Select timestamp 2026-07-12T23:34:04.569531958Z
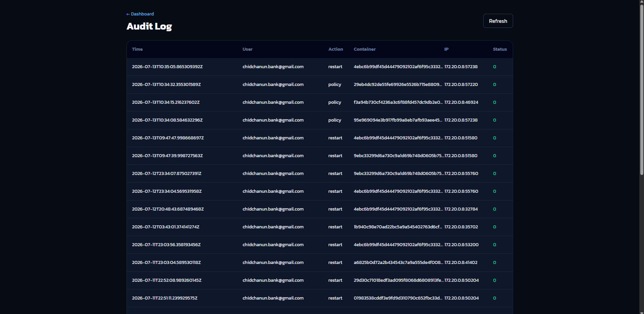This screenshot has width=644, height=314. (x=167, y=191)
